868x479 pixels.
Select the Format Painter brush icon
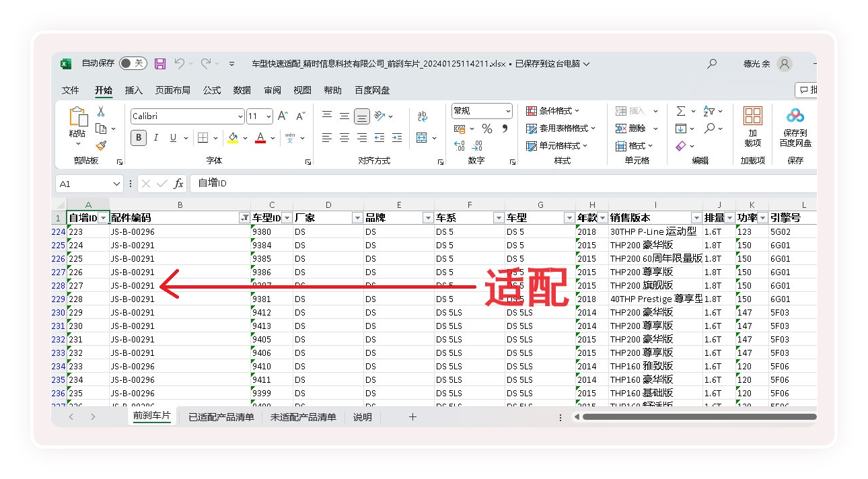tap(101, 145)
